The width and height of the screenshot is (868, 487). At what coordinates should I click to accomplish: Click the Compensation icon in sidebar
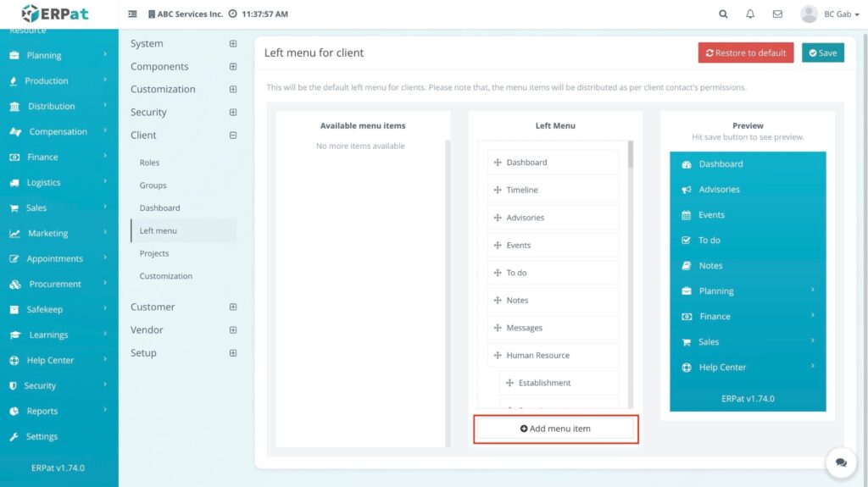(x=15, y=132)
